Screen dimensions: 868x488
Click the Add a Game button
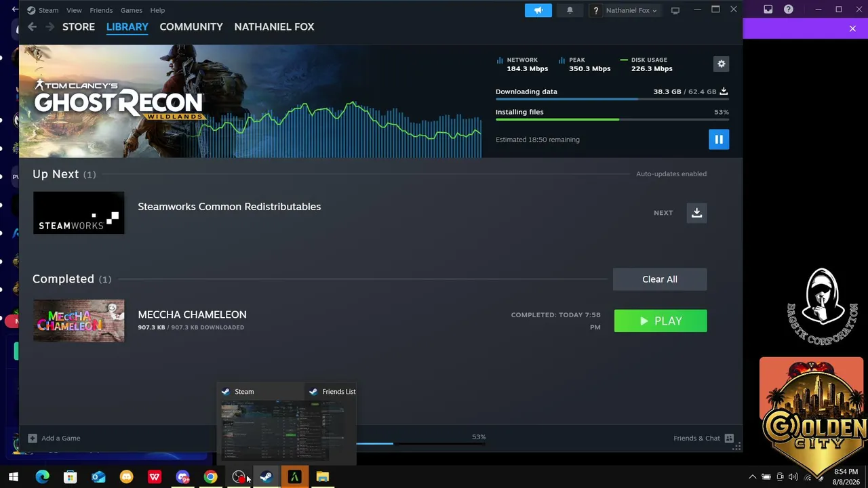click(54, 439)
